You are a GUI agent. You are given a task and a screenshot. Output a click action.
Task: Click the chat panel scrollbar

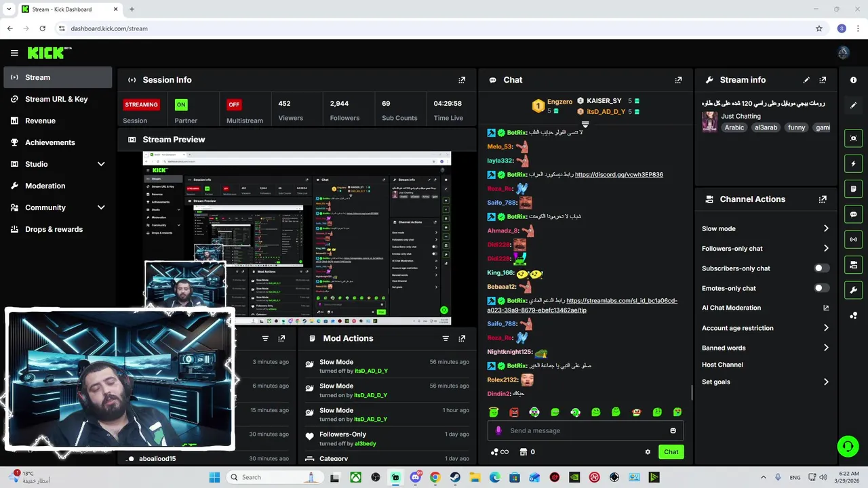pyautogui.click(x=692, y=392)
